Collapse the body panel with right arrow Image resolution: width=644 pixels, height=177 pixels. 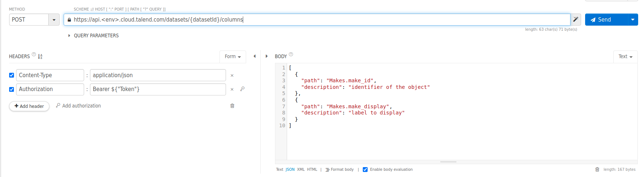[x=267, y=56]
